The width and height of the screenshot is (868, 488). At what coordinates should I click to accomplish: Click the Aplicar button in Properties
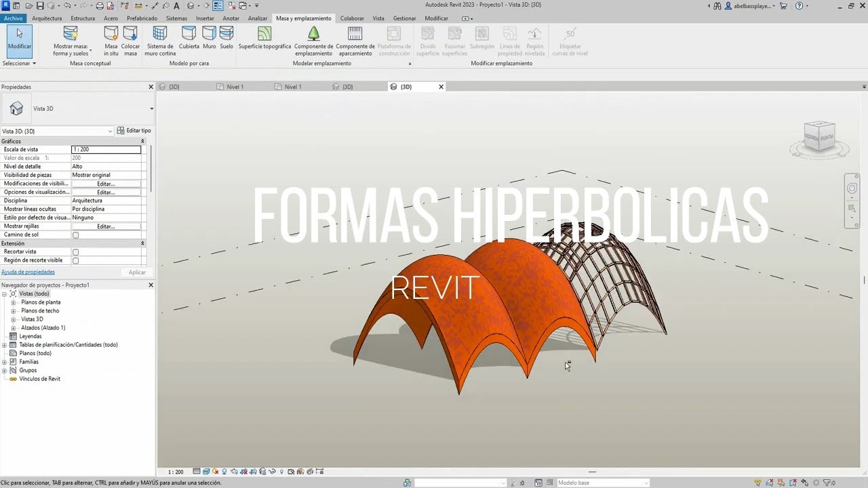click(137, 272)
